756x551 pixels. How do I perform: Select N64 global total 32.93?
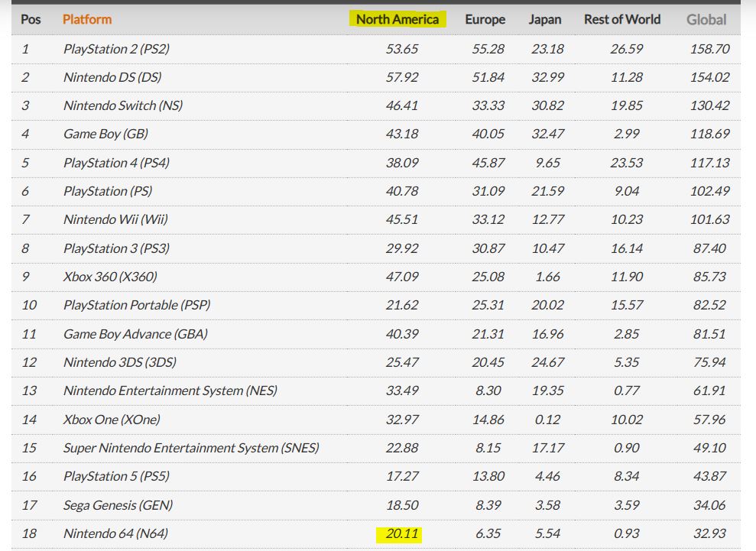coord(709,533)
